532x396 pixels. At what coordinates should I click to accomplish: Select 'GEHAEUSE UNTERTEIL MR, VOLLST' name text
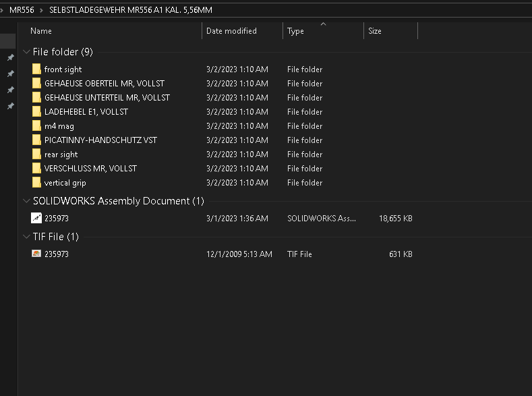(x=107, y=98)
